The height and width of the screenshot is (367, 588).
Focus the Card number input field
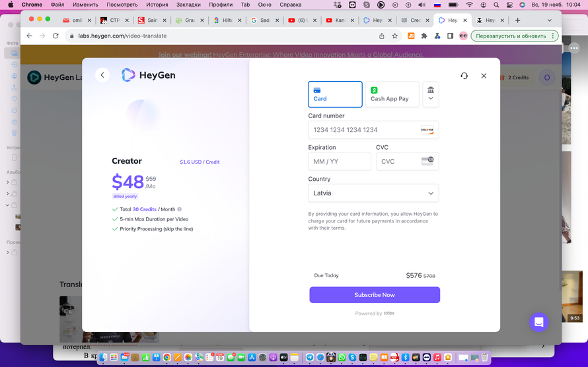[373, 130]
